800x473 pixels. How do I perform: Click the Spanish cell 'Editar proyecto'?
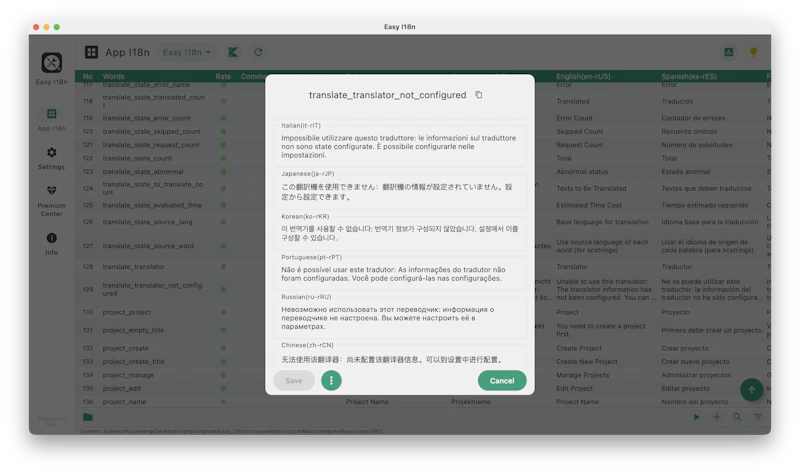pos(685,388)
